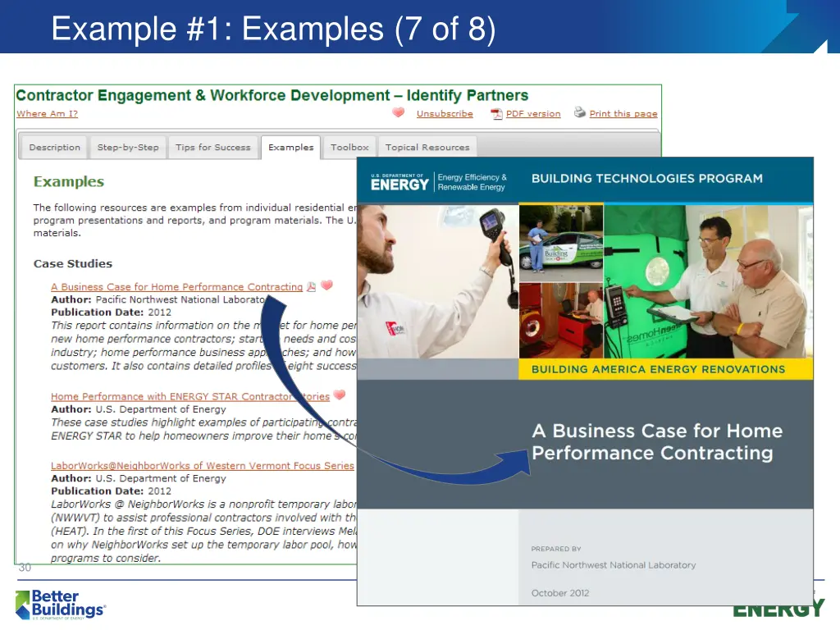Click Publication Date: 2012 under Business Case entry
Image resolution: width=840 pixels, height=630 pixels.
tap(111, 313)
